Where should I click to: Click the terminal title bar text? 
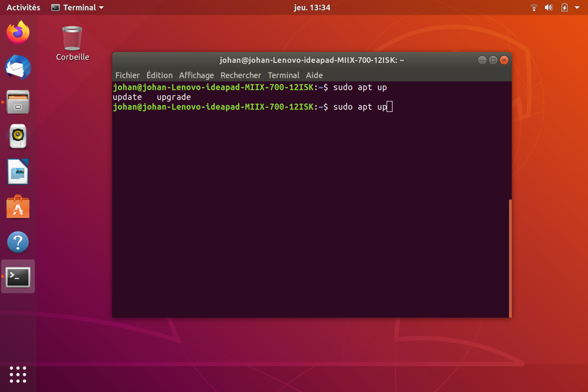coord(312,60)
